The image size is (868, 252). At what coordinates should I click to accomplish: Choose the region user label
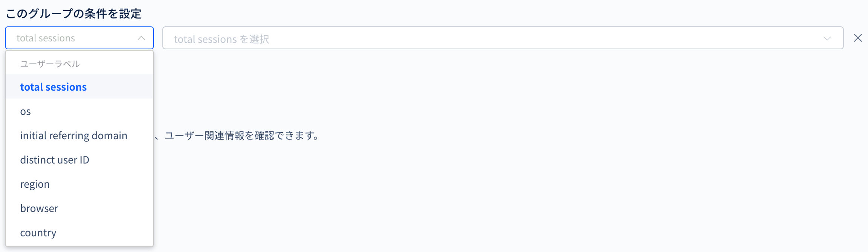click(35, 184)
